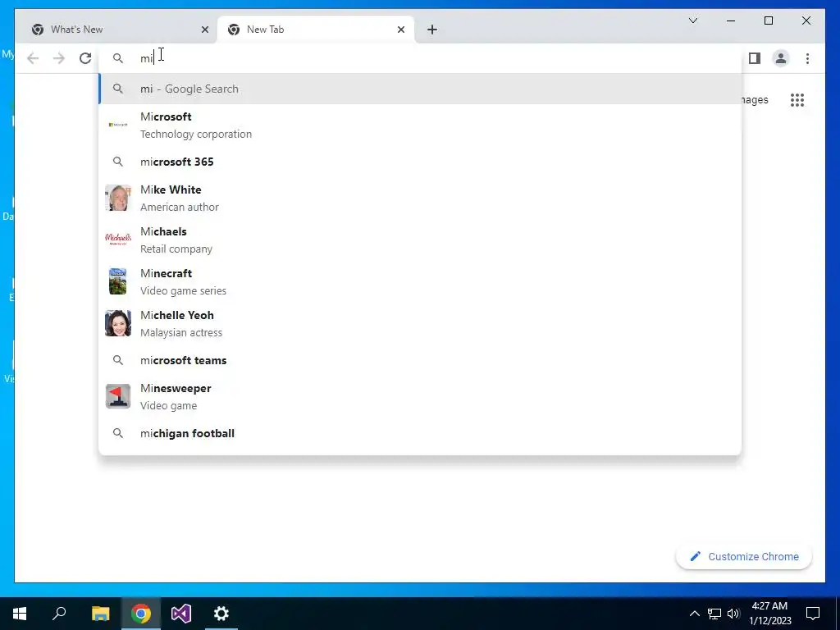Select the New Tab tab
840x630 pixels.
[x=315, y=30]
